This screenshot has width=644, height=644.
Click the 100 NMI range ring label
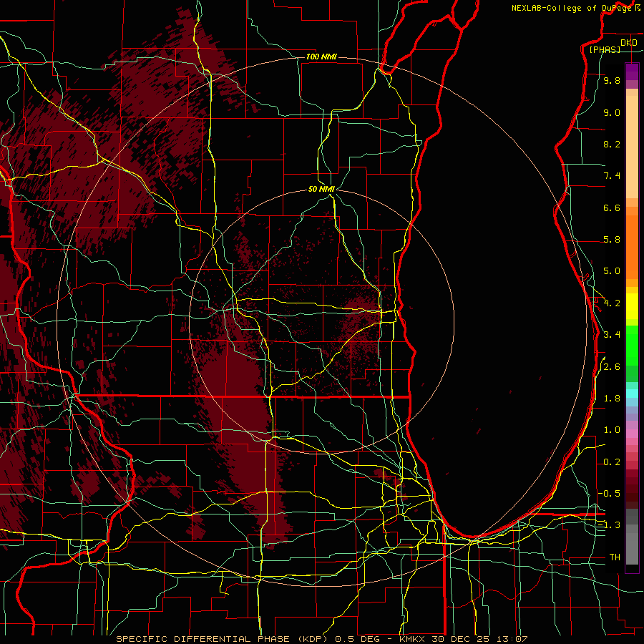[321, 57]
